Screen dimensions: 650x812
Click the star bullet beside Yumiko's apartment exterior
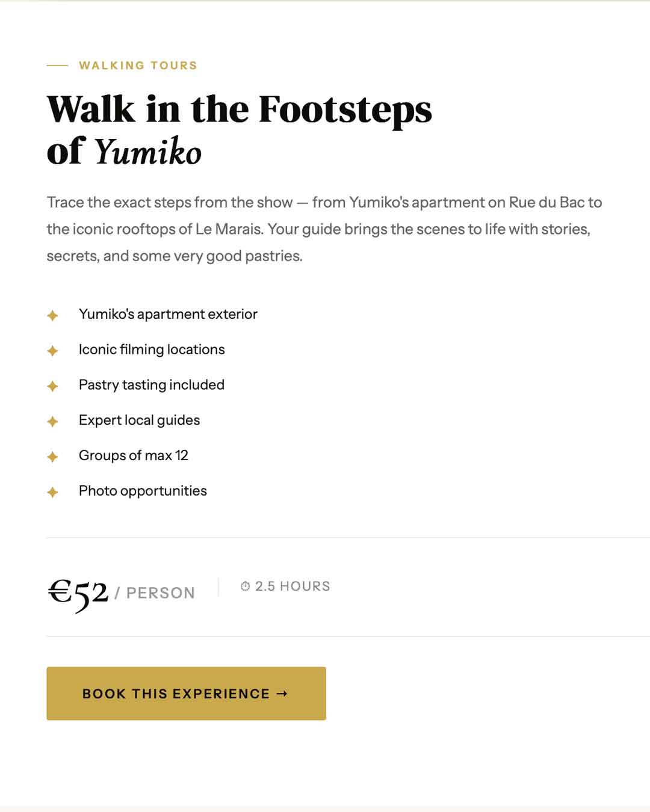coord(52,315)
